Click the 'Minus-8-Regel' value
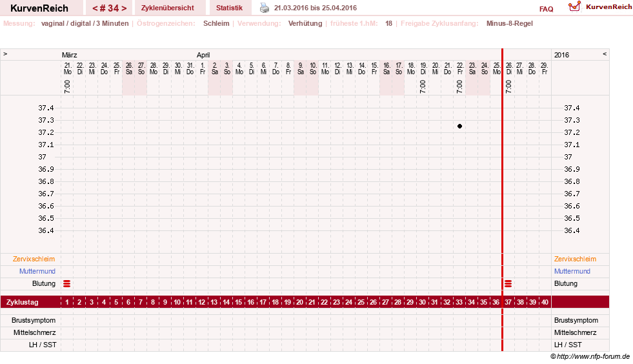Image resolution: width=633 pixels, height=364 pixels. [510, 23]
